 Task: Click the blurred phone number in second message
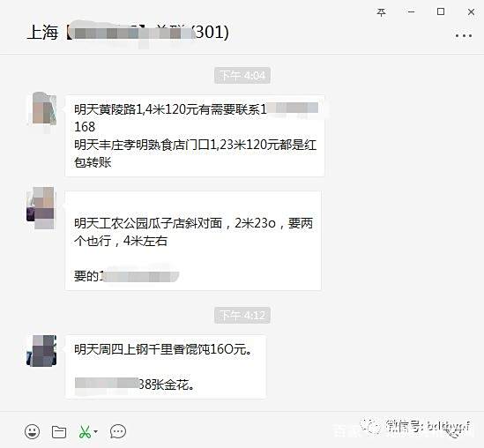click(x=139, y=276)
